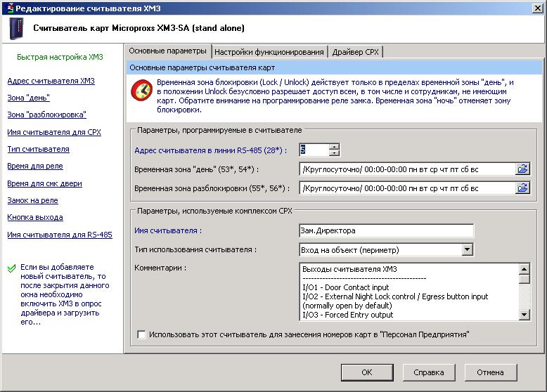This screenshot has width=547, height=392.
Task: Enable using reader for card number entry
Action: click(x=142, y=334)
